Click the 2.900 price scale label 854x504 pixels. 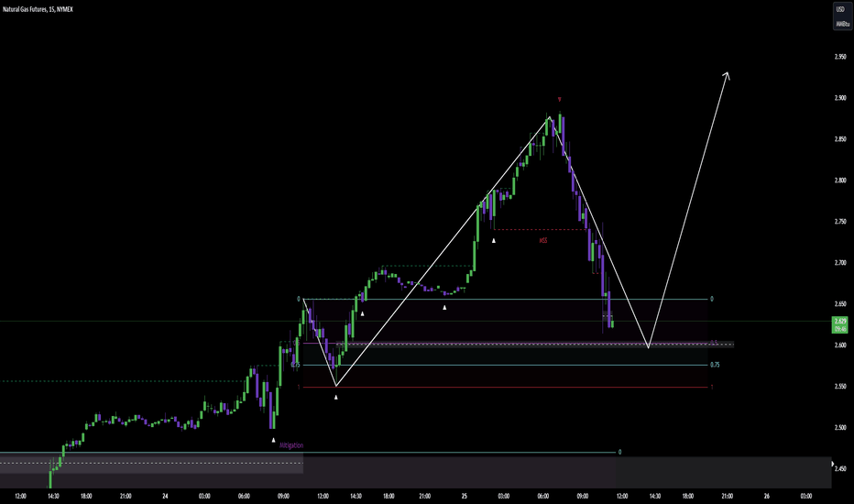pyautogui.click(x=840, y=98)
